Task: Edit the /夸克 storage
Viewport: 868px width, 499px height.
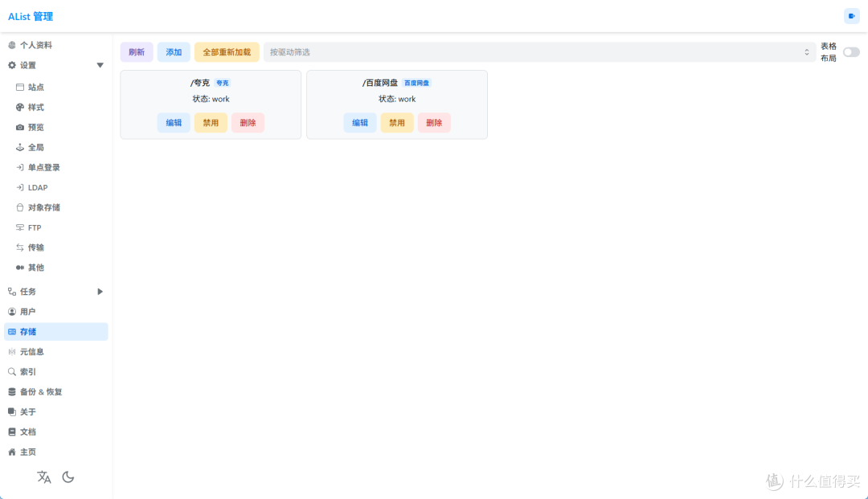Action: tap(174, 123)
